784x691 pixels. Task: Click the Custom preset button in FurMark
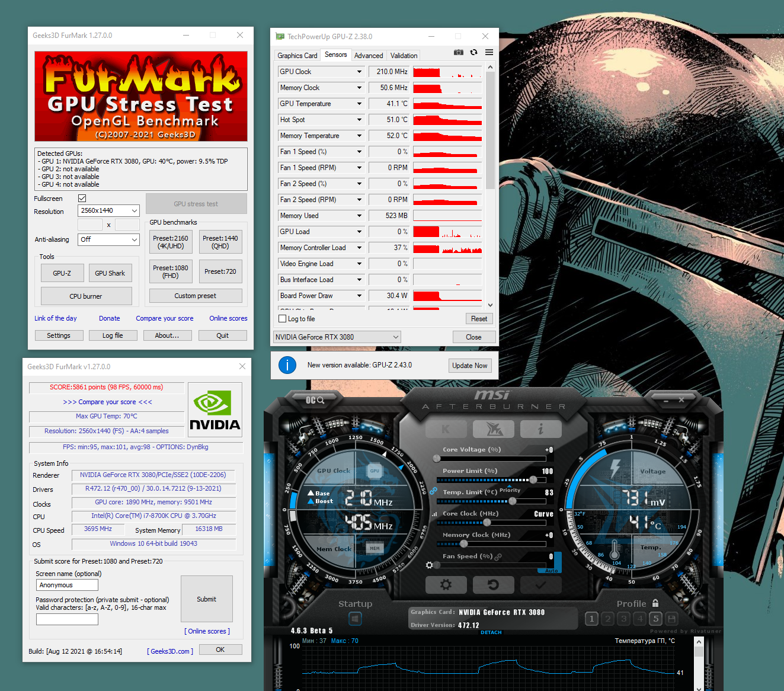click(196, 296)
